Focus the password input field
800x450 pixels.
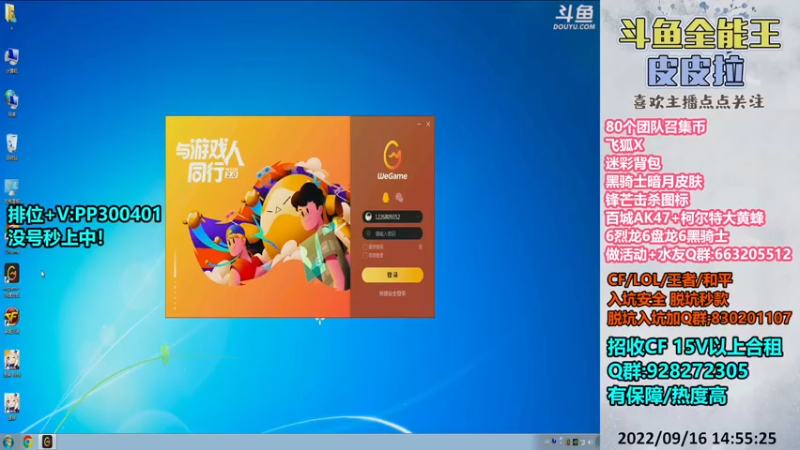coord(392,234)
